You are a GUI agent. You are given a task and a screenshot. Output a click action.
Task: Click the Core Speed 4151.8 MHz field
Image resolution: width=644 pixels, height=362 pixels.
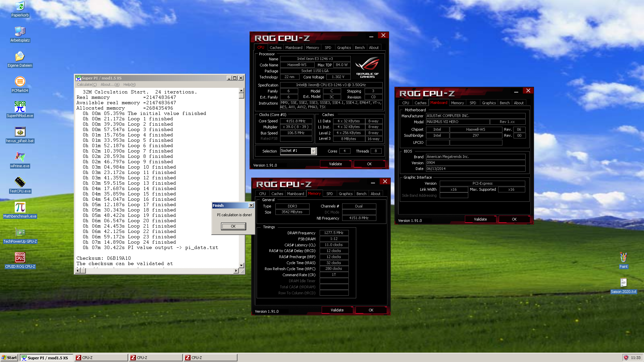tap(296, 121)
